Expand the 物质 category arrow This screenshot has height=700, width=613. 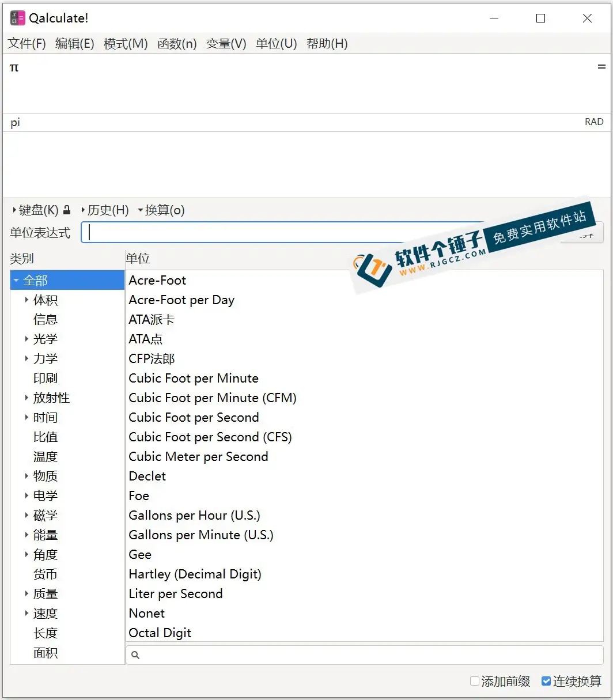click(x=27, y=476)
